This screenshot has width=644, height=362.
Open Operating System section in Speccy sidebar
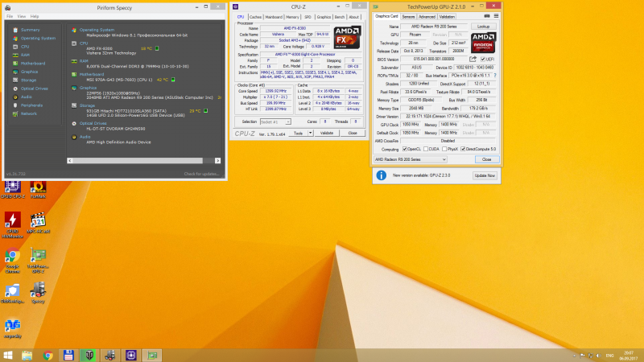pos(38,38)
